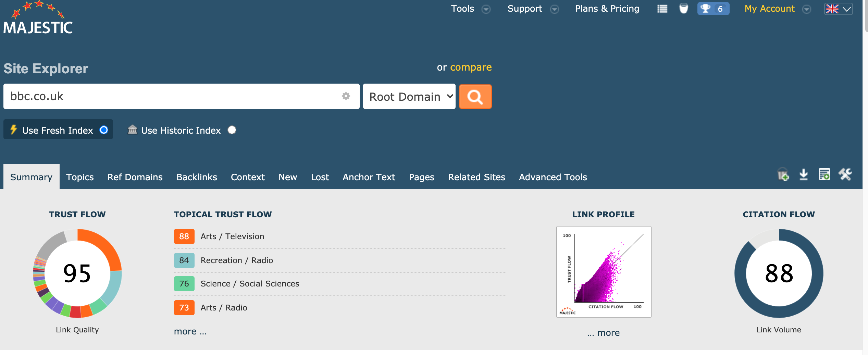Image resolution: width=868 pixels, height=355 pixels.
Task: Click the Trust Flow 95 donut chart
Action: (77, 273)
